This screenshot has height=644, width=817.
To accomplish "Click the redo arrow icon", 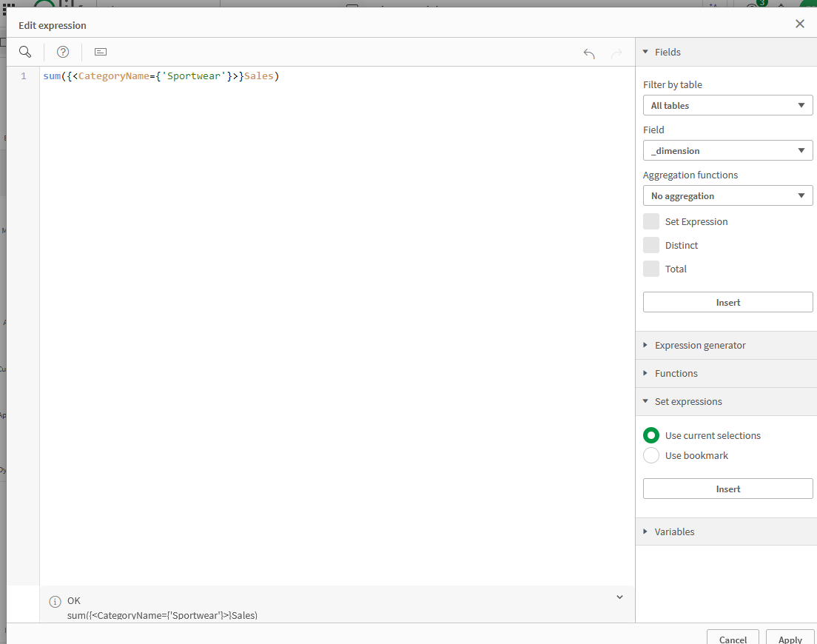I will pos(616,53).
